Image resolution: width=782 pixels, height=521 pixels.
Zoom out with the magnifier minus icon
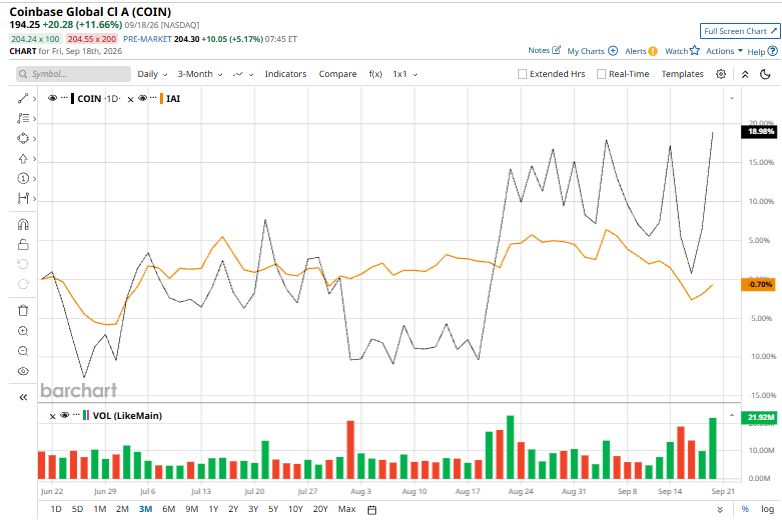pyautogui.click(x=23, y=351)
